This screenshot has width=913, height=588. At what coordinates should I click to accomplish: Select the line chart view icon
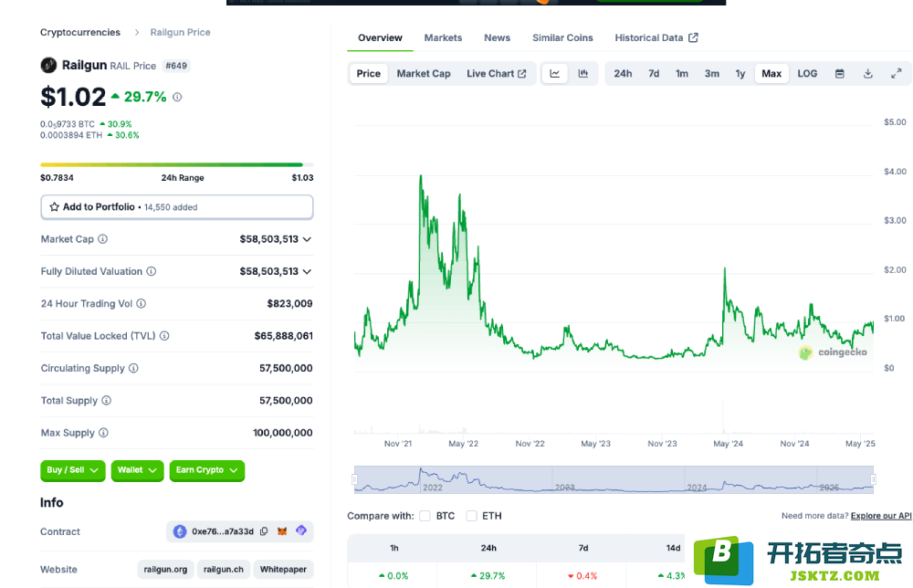(x=555, y=73)
